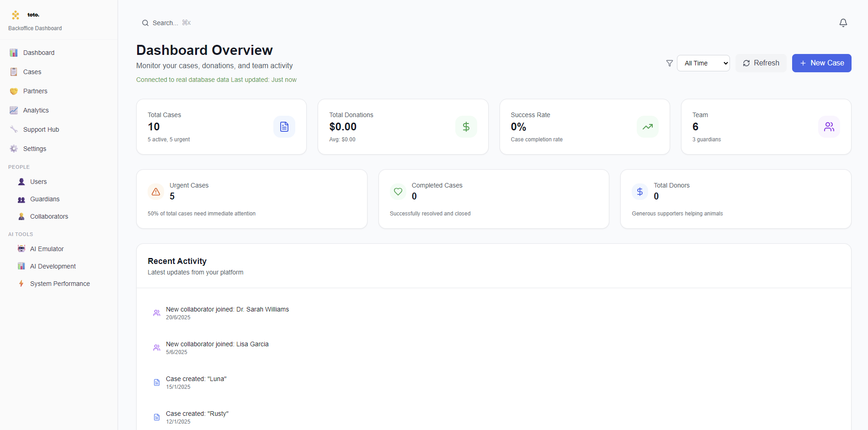Click the search magnifier icon
The height and width of the screenshot is (430, 868).
145,23
